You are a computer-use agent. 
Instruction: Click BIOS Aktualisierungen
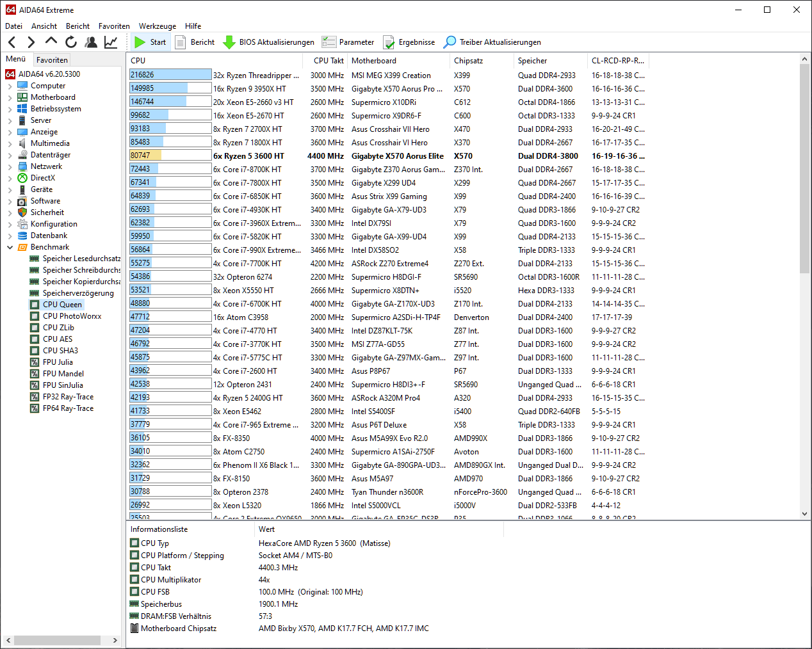[268, 42]
